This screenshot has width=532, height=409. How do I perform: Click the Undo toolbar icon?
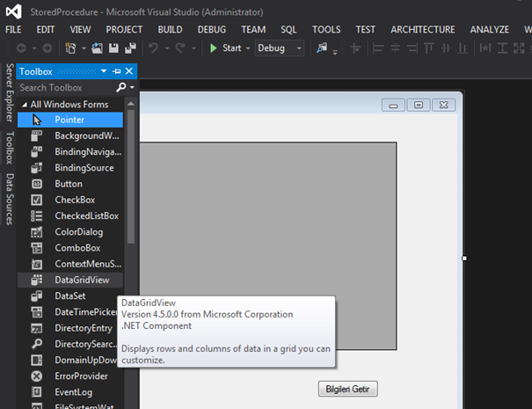tap(154, 48)
